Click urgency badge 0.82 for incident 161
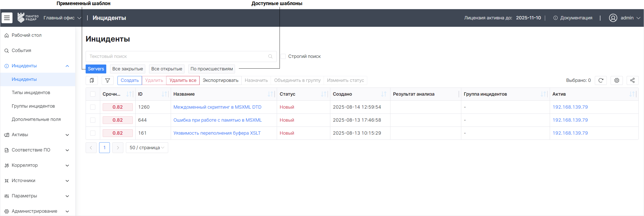The width and height of the screenshot is (644, 216). (117, 133)
